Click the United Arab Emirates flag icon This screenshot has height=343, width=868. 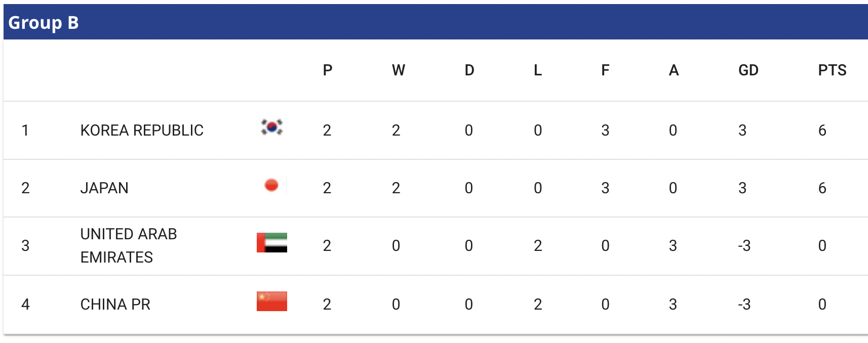[272, 243]
